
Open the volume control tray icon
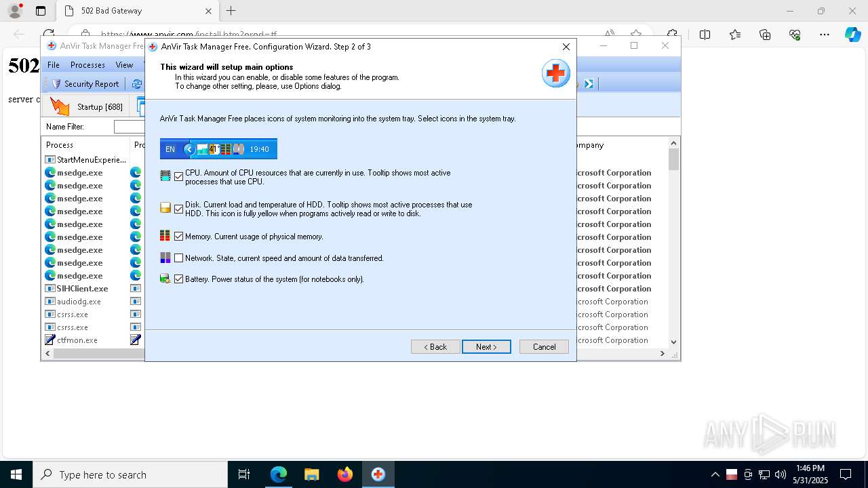tap(781, 474)
